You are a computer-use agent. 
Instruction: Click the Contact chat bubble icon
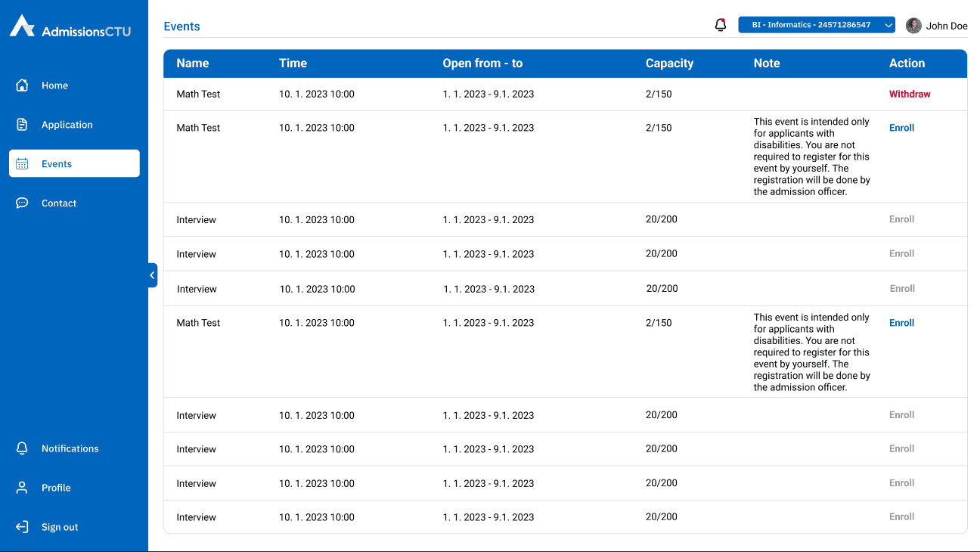coord(22,203)
